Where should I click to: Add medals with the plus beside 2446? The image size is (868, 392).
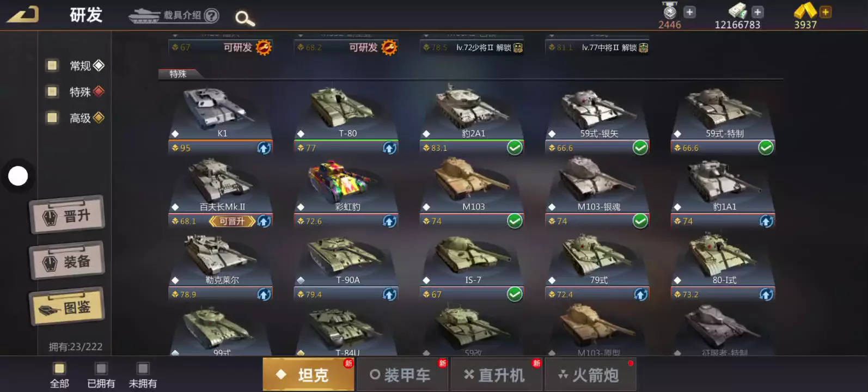pos(689,11)
